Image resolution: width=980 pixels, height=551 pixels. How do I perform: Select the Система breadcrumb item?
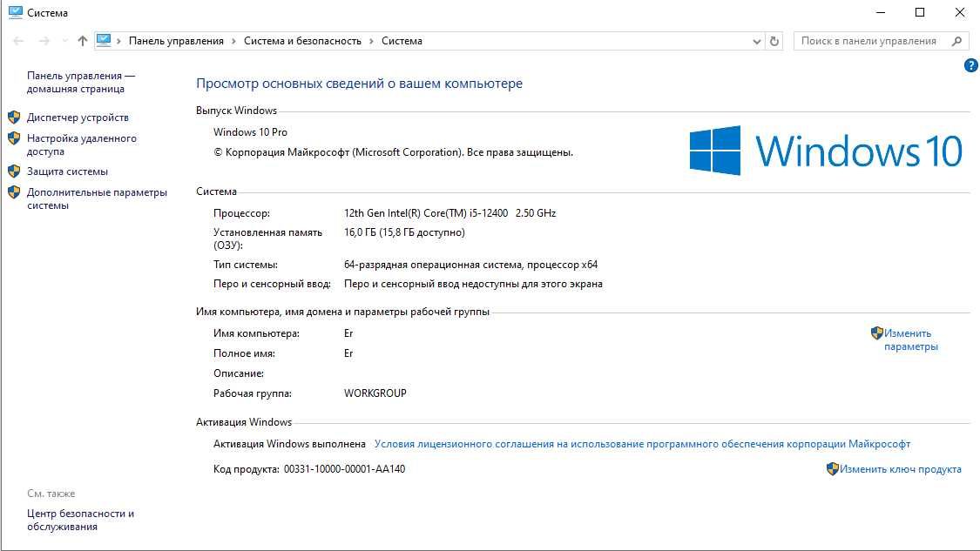point(402,41)
